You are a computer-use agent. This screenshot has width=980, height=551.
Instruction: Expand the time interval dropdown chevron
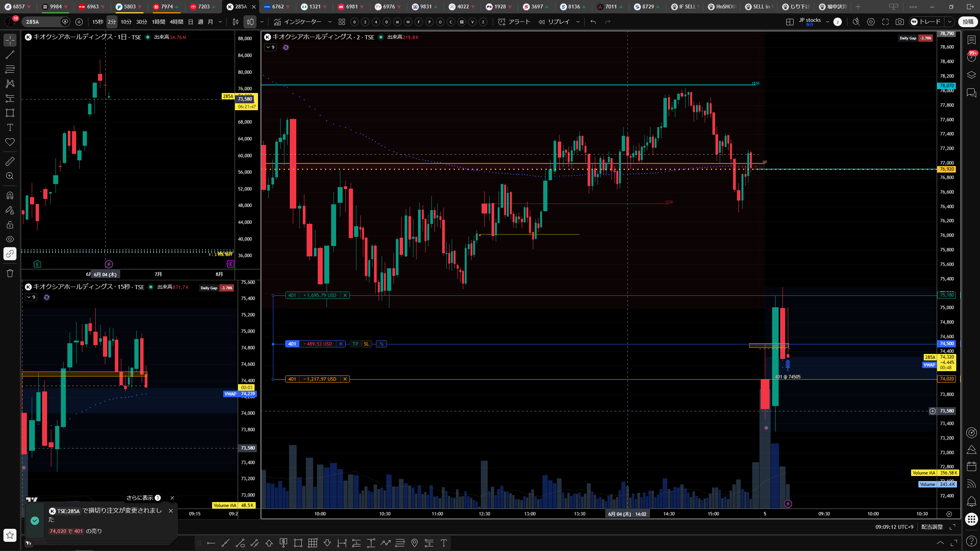[x=220, y=22]
